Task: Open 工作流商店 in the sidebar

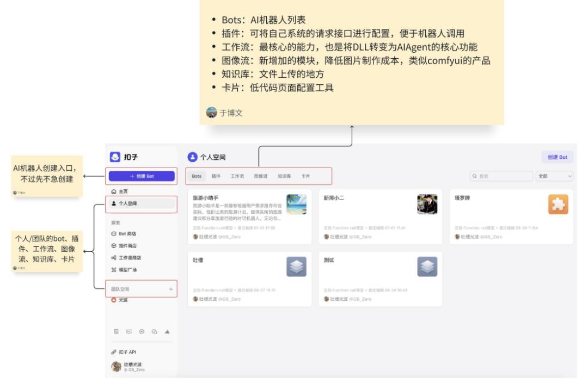Action: click(126, 258)
